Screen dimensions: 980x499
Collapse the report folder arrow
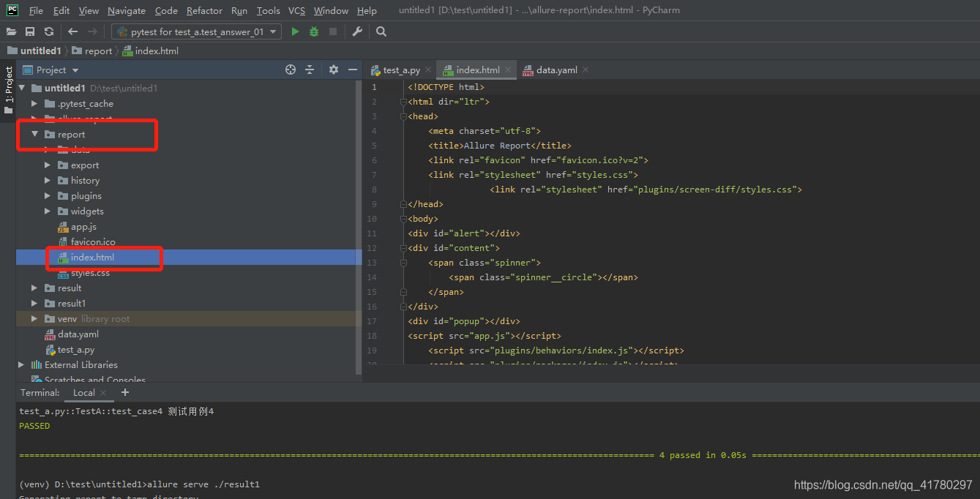(x=34, y=134)
